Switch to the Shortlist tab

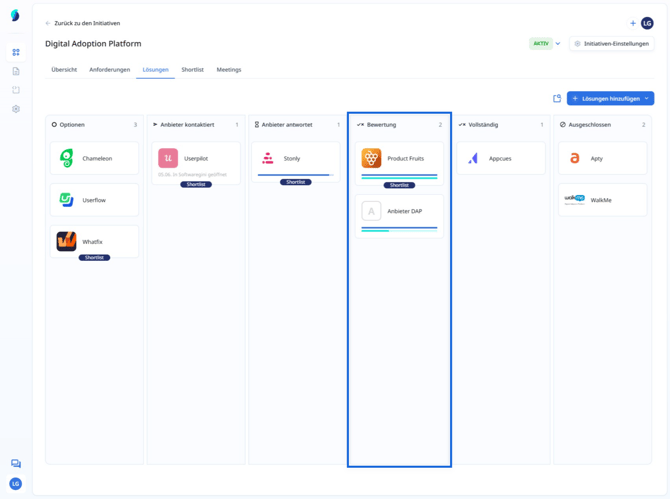(192, 70)
